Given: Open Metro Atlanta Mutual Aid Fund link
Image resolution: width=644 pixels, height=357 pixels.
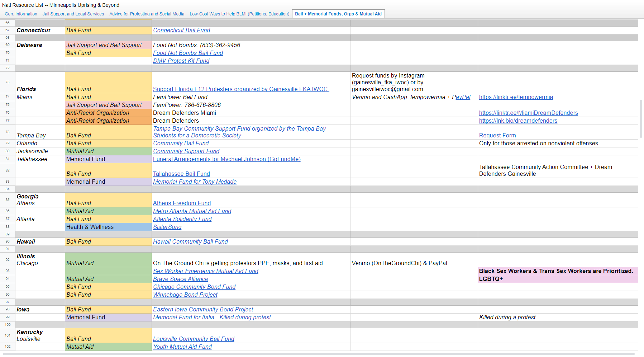Looking at the screenshot, I should [x=192, y=211].
